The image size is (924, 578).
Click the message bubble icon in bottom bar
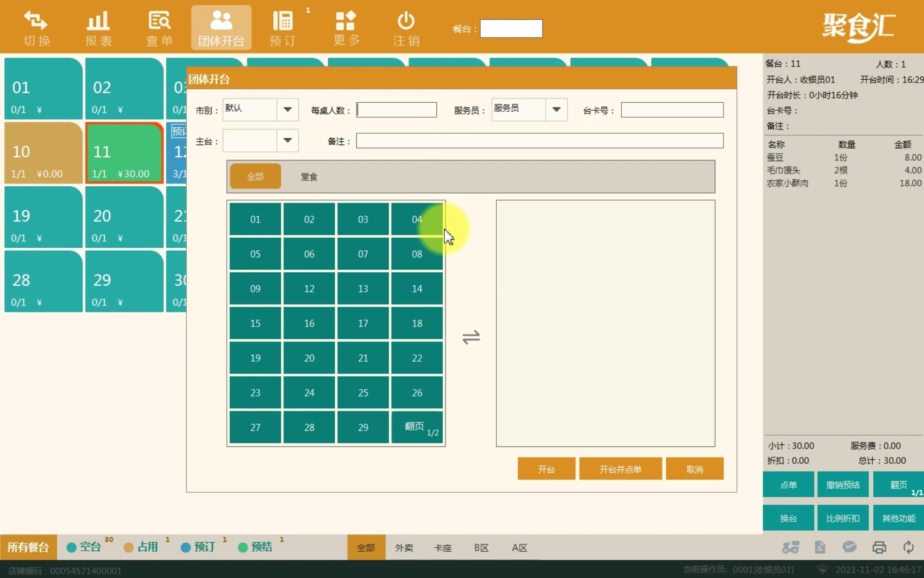tap(849, 547)
